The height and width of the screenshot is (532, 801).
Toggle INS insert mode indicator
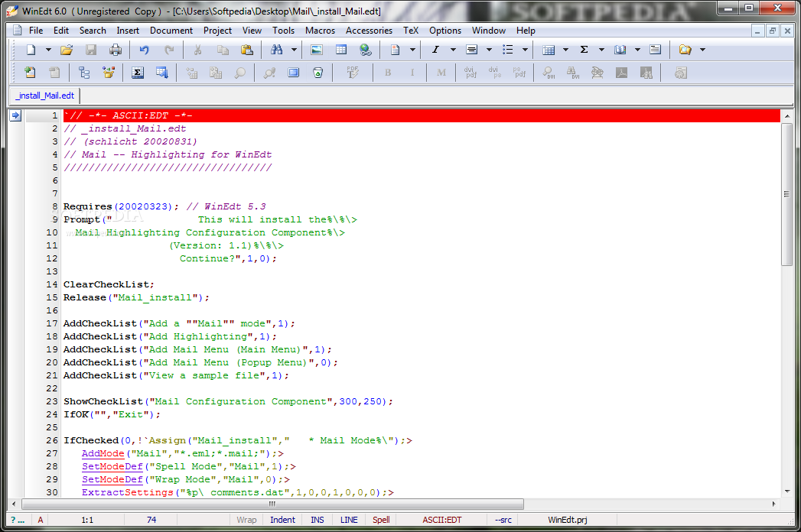coord(317,520)
